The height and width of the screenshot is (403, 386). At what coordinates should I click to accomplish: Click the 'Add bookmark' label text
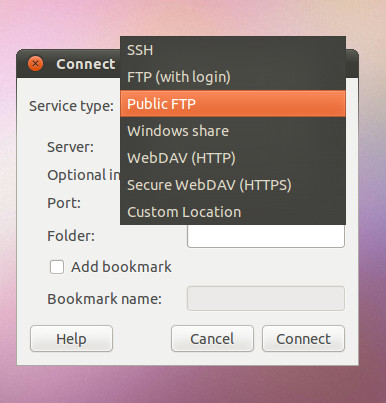click(121, 267)
